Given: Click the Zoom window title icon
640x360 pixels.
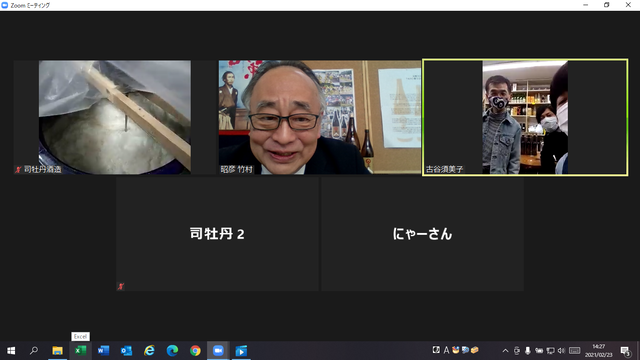Looking at the screenshot, I should click(5, 5).
